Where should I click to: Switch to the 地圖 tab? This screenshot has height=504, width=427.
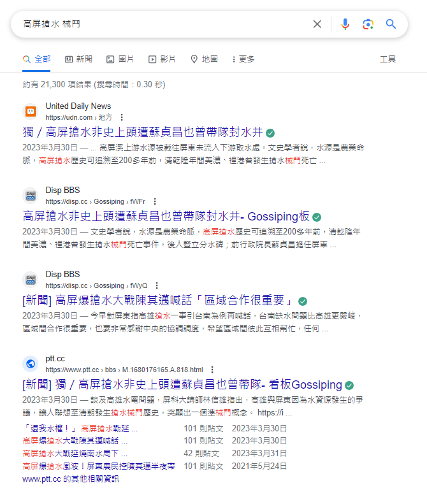(x=204, y=59)
